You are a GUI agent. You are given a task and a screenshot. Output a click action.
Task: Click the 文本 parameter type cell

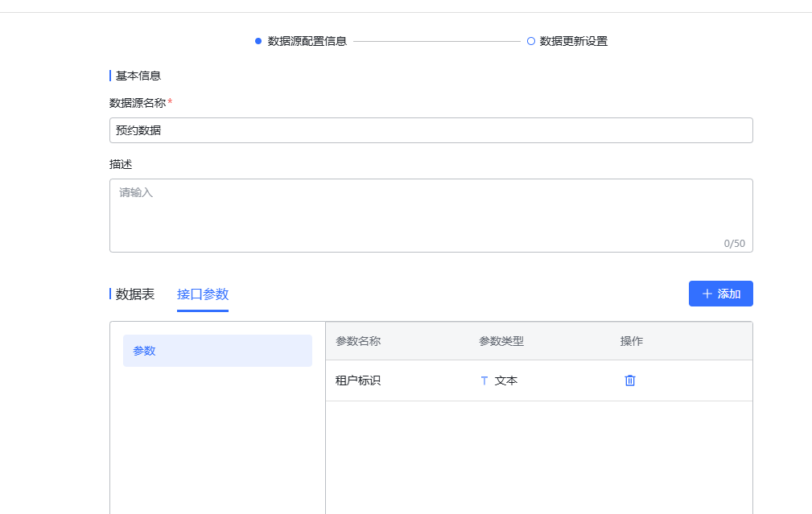point(506,380)
